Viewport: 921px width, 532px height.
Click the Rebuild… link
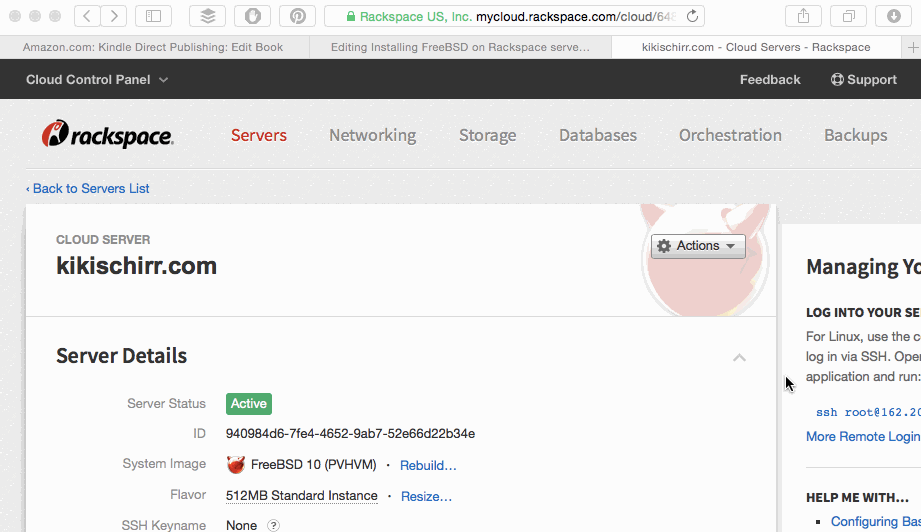coord(428,466)
